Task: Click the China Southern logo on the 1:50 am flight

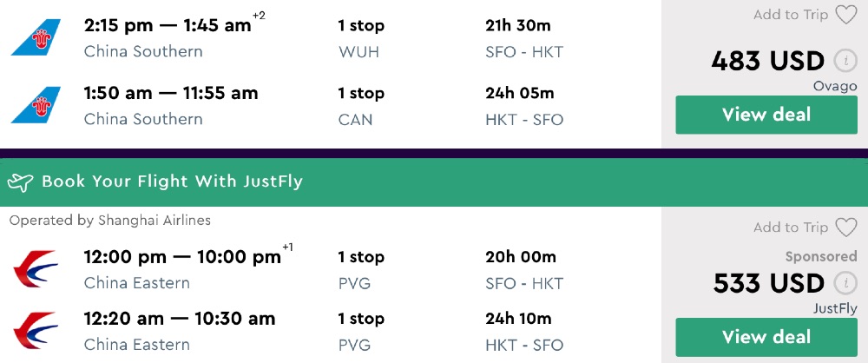Action: tap(36, 105)
